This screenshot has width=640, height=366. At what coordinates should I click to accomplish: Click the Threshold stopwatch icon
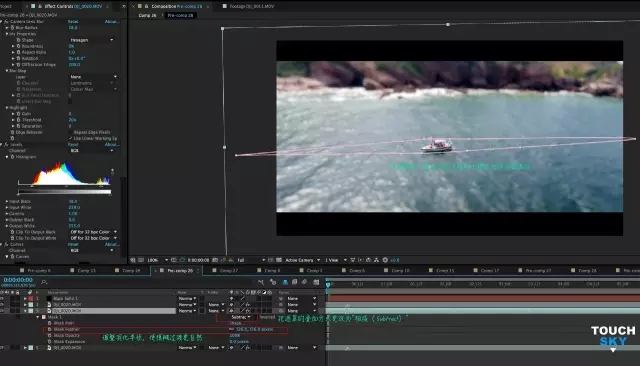(x=18, y=120)
